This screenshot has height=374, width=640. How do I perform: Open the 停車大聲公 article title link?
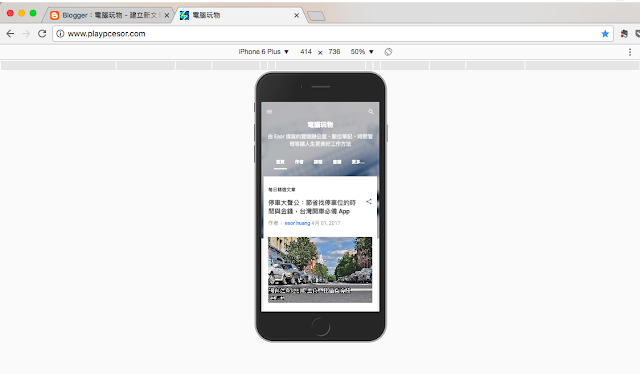[x=312, y=207]
